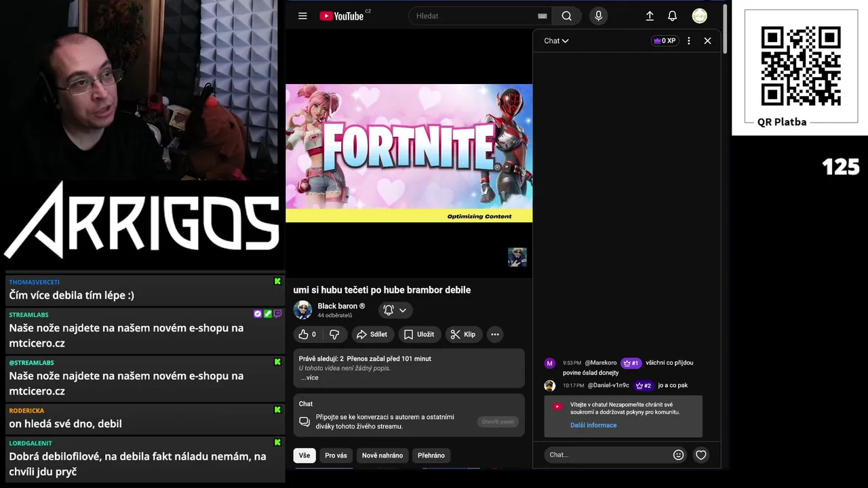Close the chat panel with X
This screenshot has height=488, width=868.
[707, 41]
